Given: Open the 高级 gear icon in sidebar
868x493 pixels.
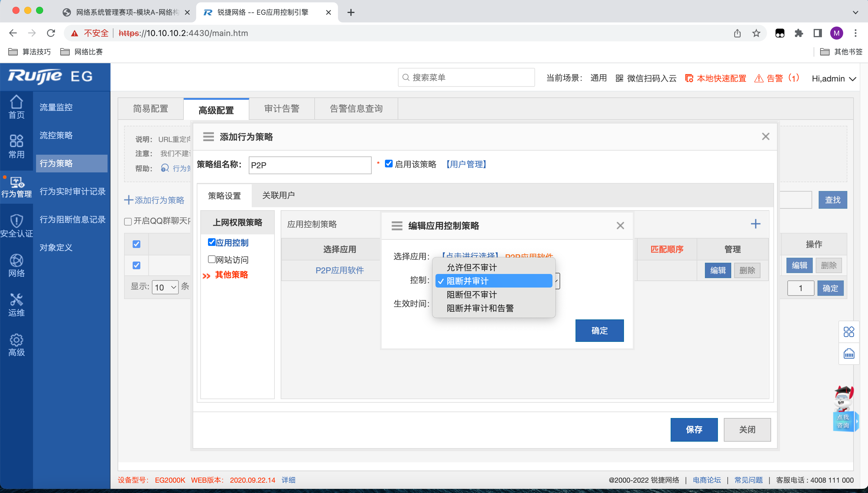Looking at the screenshot, I should coord(16,345).
